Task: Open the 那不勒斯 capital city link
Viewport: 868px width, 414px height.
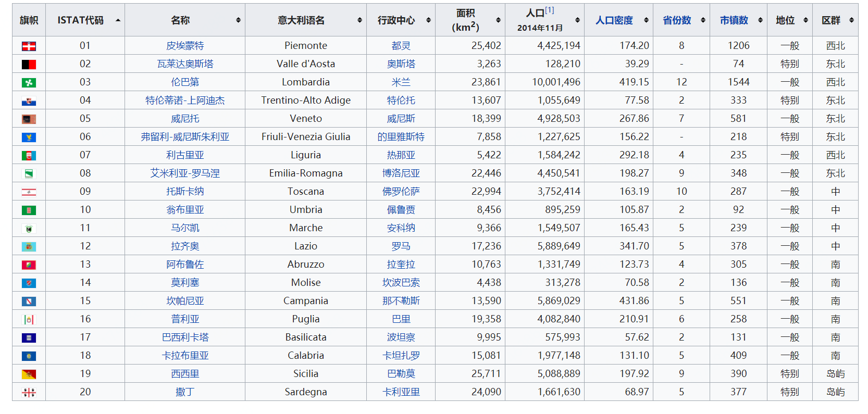Action: (401, 301)
